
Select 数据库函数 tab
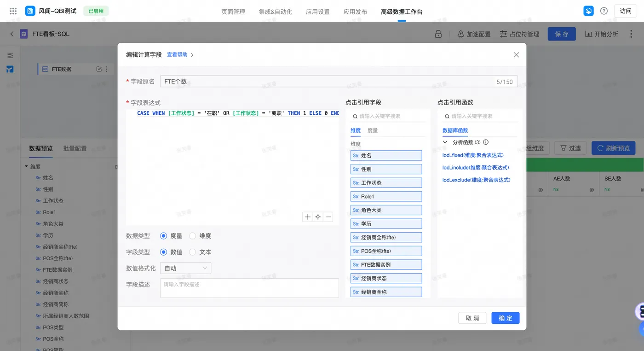[x=455, y=131]
